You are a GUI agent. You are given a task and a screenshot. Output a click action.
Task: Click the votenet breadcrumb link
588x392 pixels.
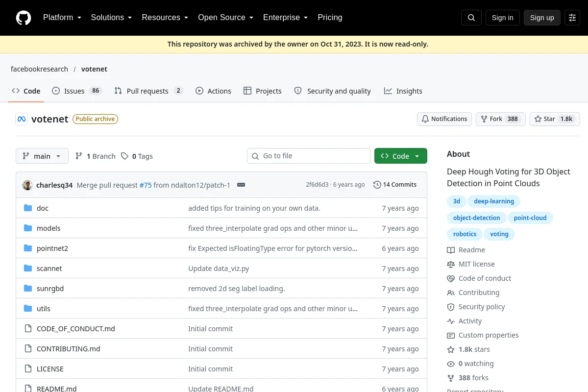[x=94, y=69]
